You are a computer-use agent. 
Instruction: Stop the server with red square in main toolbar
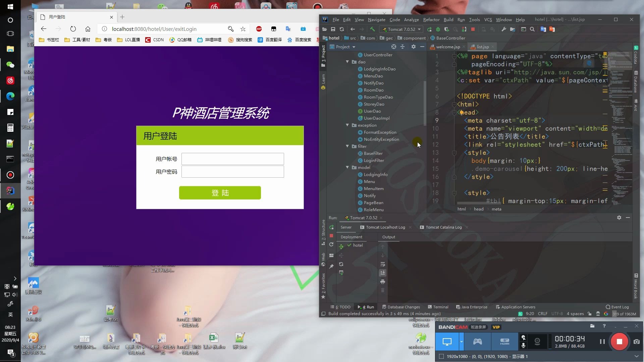tap(473, 29)
